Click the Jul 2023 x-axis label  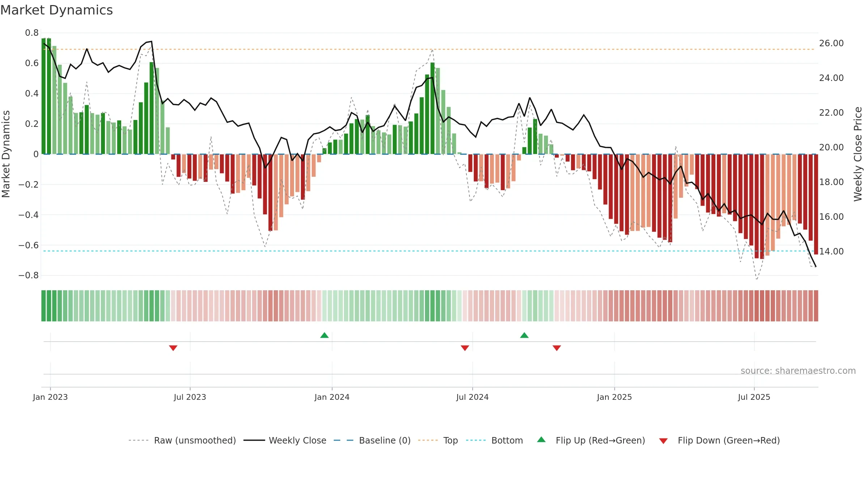pos(190,397)
